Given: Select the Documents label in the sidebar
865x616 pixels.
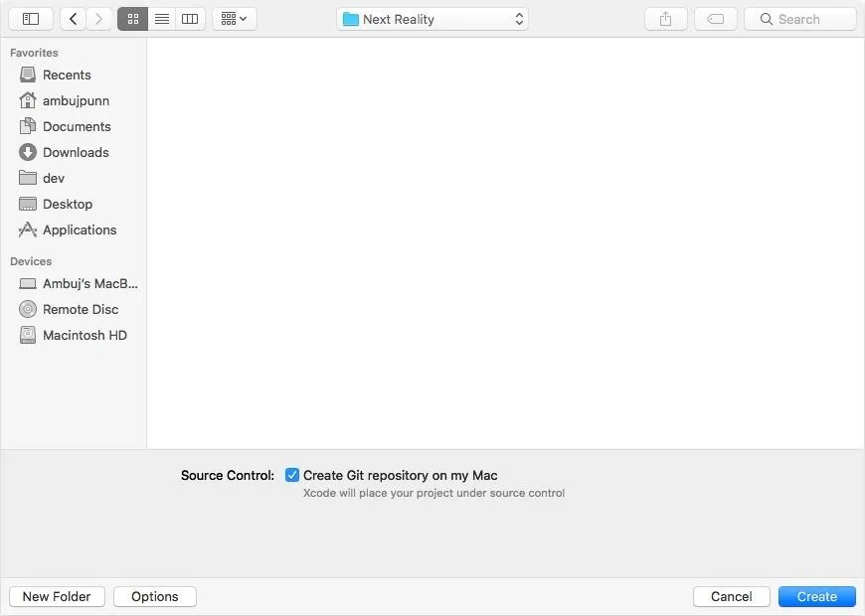Looking at the screenshot, I should point(77,126).
